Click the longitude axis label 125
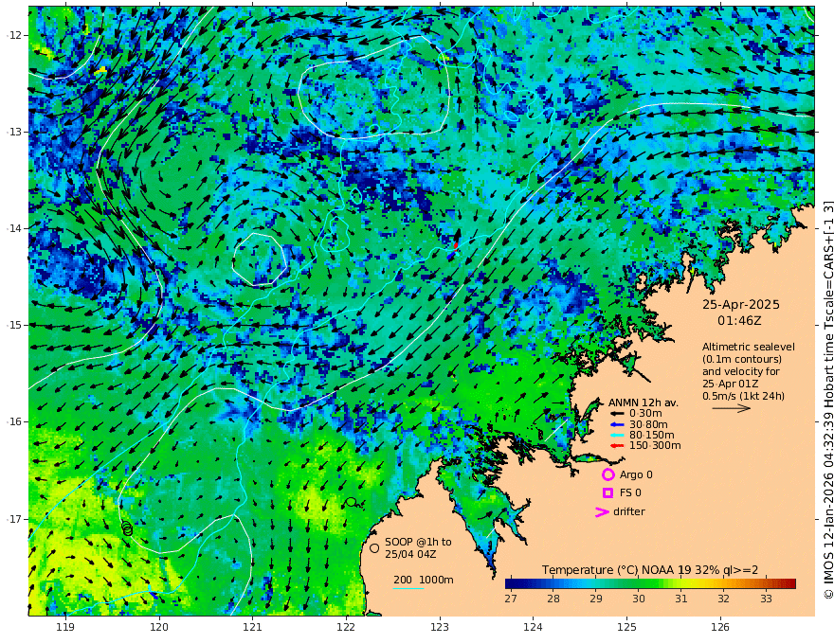The height and width of the screenshot is (644, 834). (x=626, y=628)
